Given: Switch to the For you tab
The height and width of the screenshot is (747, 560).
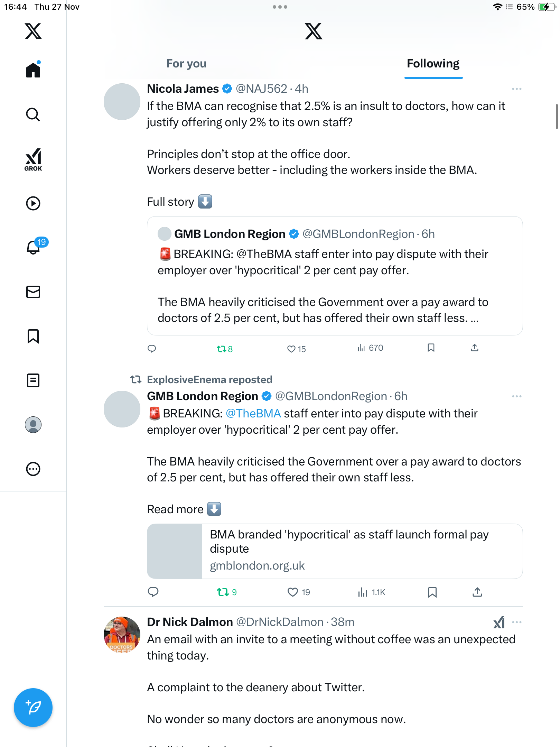Looking at the screenshot, I should [186, 64].
